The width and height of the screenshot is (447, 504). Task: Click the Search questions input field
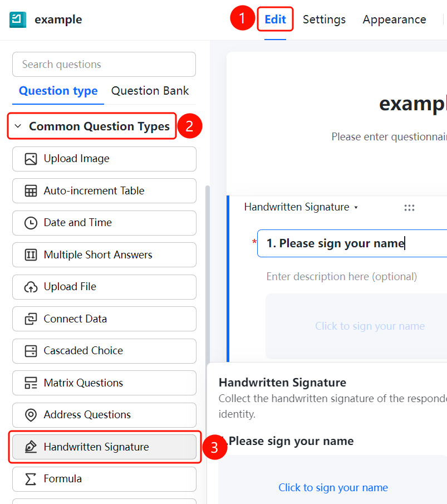click(104, 64)
